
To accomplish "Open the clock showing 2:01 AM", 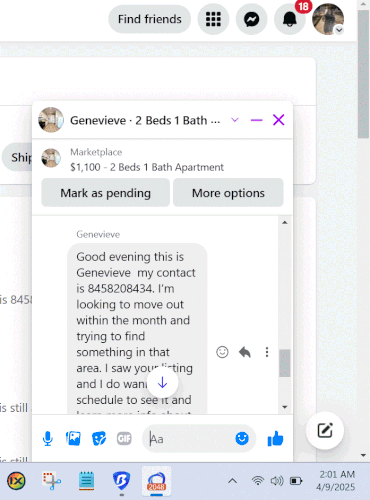I will click(336, 481).
